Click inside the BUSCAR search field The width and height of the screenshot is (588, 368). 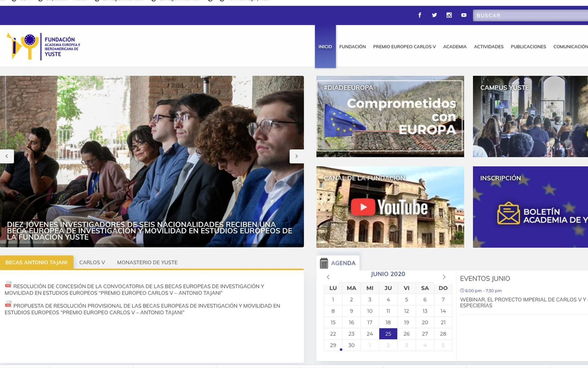pyautogui.click(x=529, y=15)
